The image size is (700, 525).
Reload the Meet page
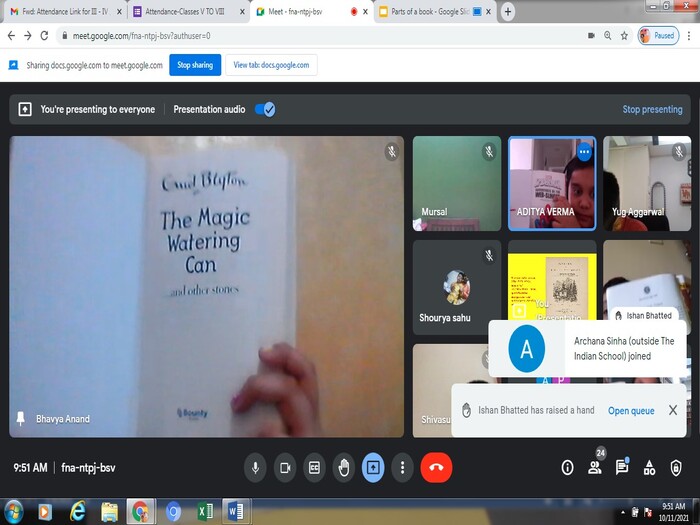click(x=44, y=36)
